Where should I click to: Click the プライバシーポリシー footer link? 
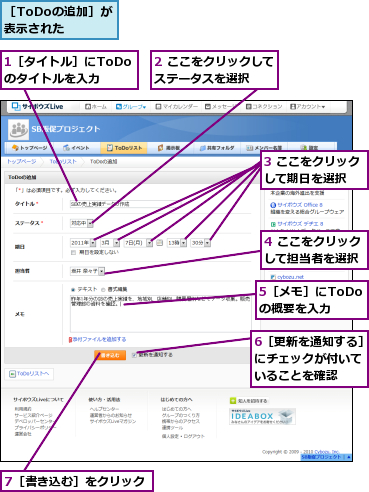click(x=35, y=428)
